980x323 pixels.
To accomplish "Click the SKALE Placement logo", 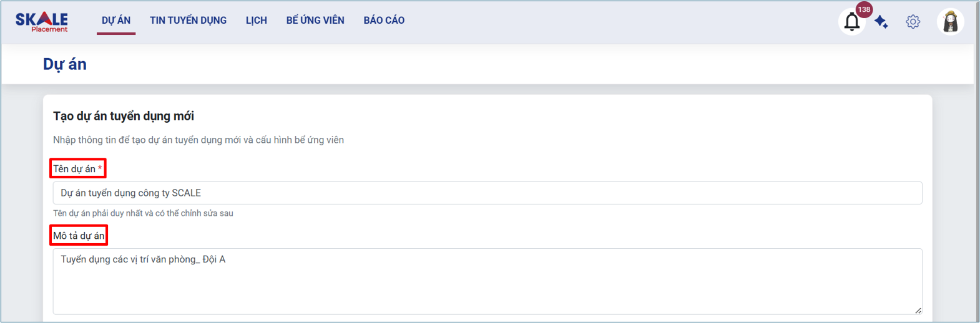I will point(42,21).
